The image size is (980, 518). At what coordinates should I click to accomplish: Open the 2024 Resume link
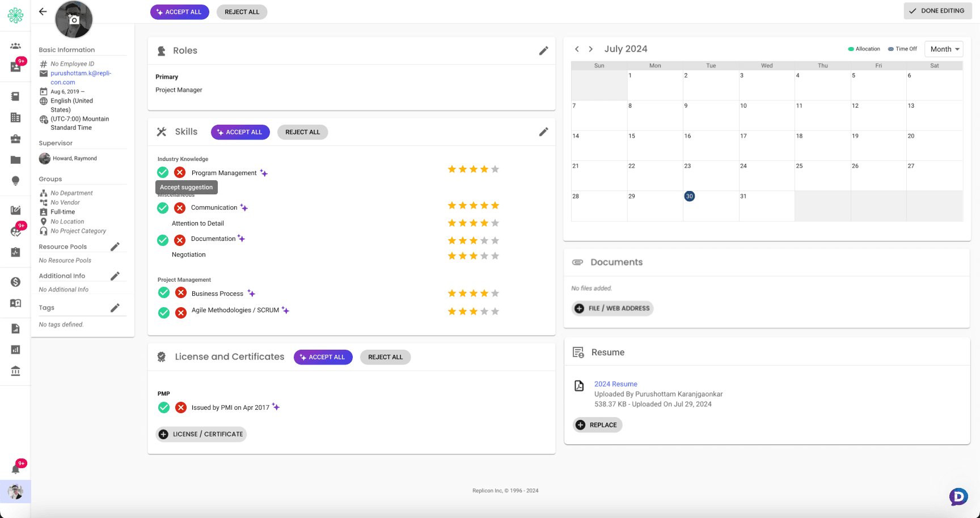pyautogui.click(x=616, y=384)
